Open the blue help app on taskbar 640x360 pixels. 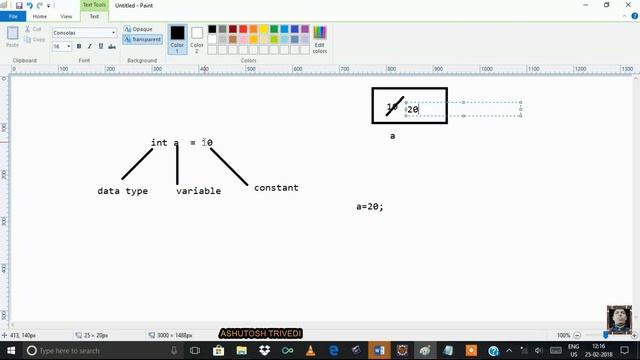(x=493, y=351)
